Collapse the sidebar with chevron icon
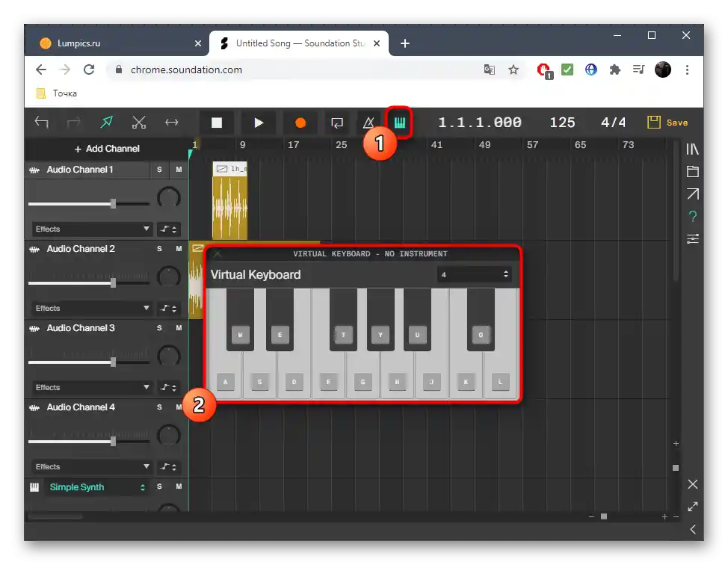The image size is (728, 565). (x=692, y=529)
